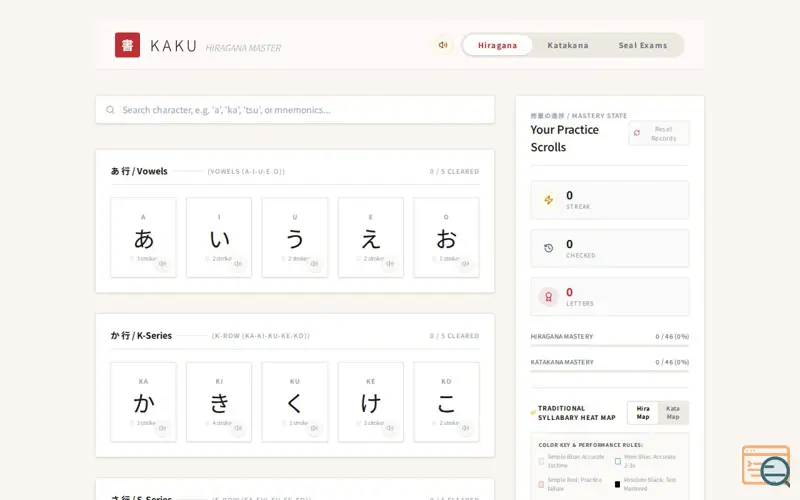This screenshot has width=800, height=500.
Task: Click the refresh icon in Reset Records
Action: pyautogui.click(x=637, y=133)
